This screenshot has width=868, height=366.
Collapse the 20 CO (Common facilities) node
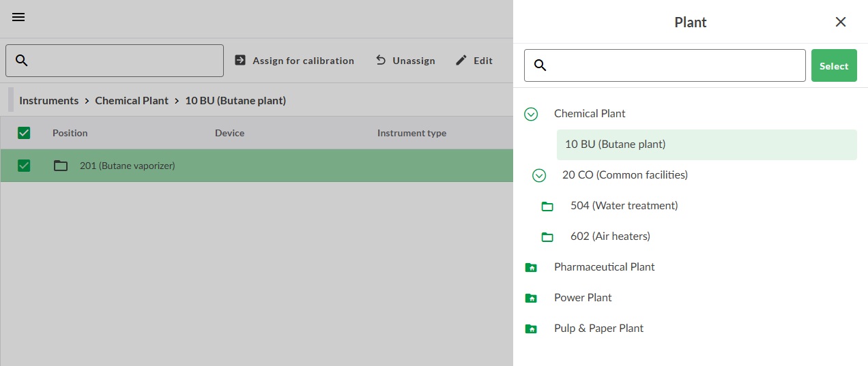tap(539, 175)
